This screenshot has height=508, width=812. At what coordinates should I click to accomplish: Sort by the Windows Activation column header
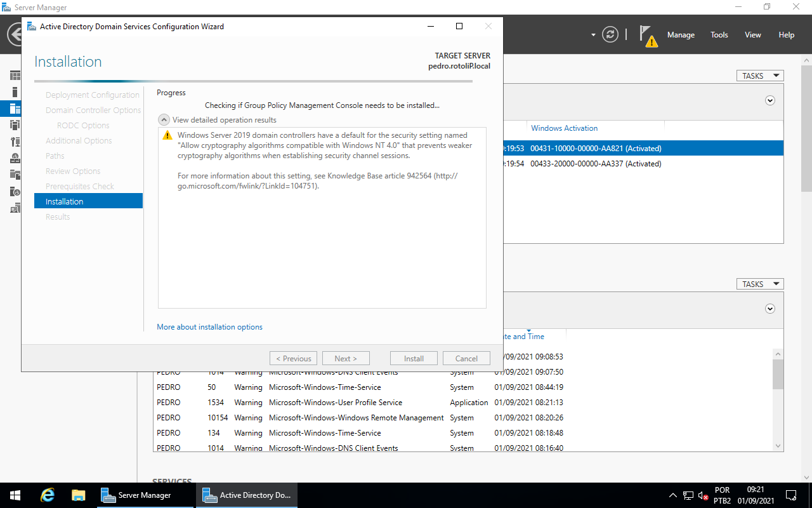pyautogui.click(x=564, y=128)
